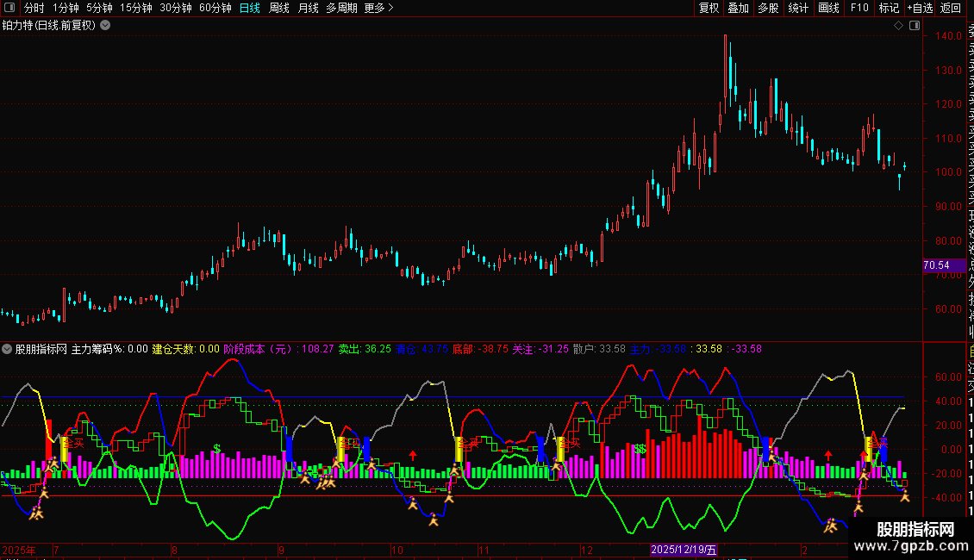Click the -40.00 indicator axis label

click(947, 497)
